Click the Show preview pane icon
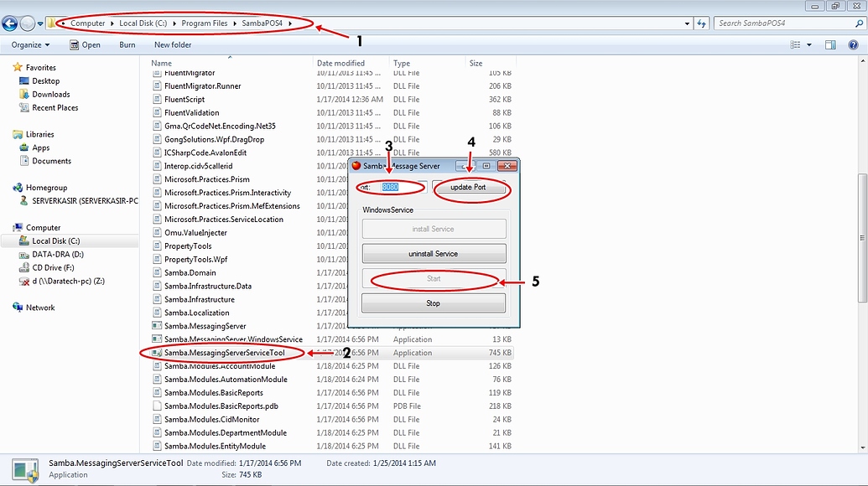Viewport: 868px width, 486px height. (x=829, y=44)
